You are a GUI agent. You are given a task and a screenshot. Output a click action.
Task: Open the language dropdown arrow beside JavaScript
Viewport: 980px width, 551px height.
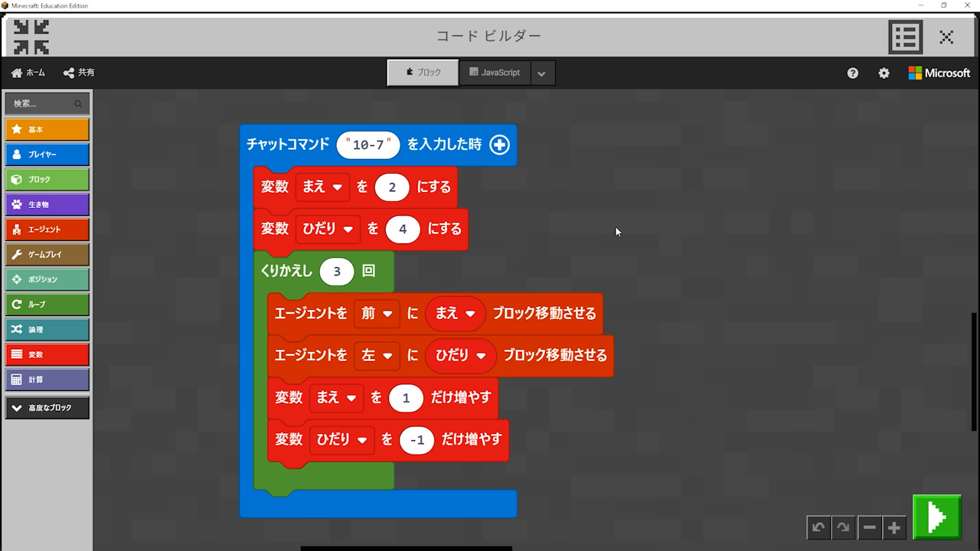click(x=542, y=73)
